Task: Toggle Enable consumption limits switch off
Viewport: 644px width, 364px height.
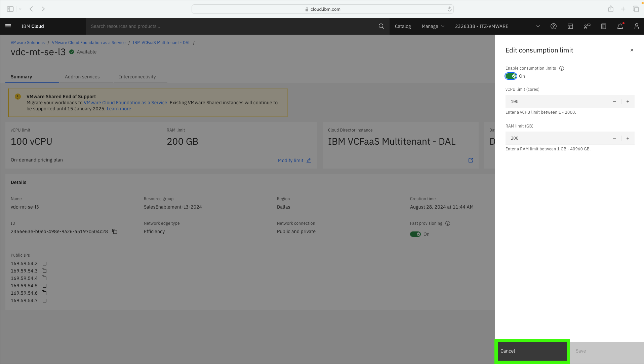Action: pos(511,76)
